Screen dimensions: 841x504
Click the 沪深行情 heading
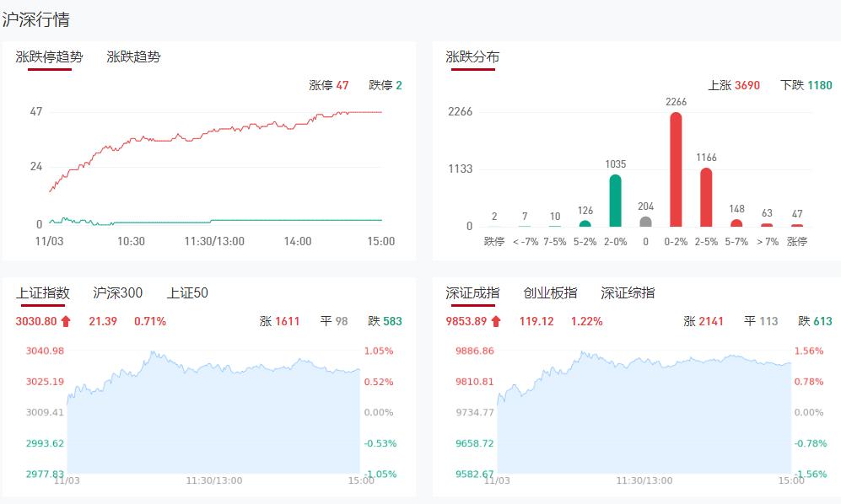(x=36, y=20)
